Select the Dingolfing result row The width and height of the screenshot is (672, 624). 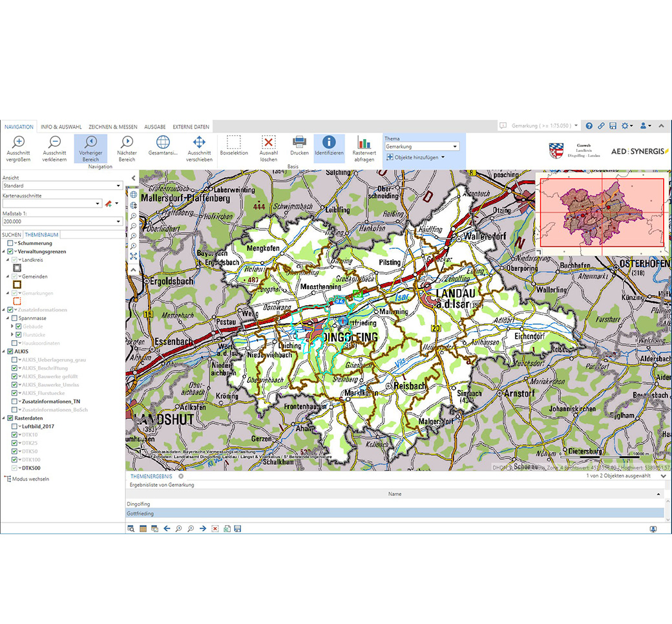(395, 504)
